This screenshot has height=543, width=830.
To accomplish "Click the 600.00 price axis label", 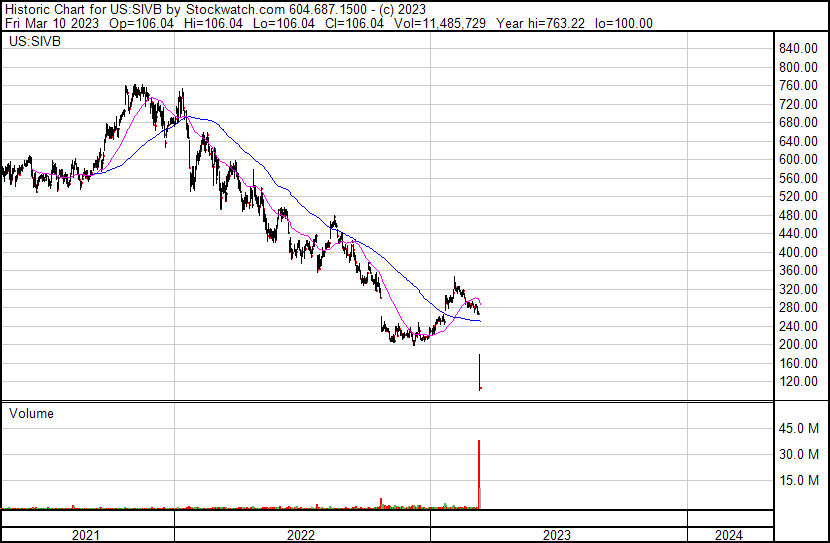I will [798, 159].
